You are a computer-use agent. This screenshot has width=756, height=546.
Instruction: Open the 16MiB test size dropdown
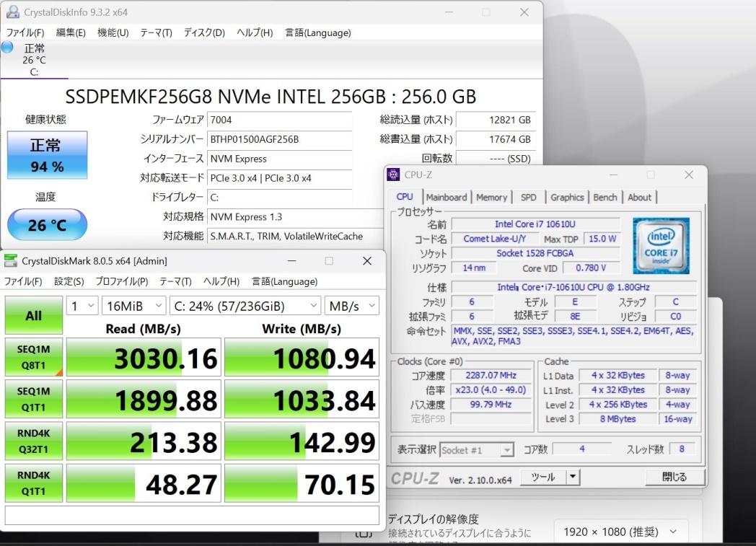(134, 306)
